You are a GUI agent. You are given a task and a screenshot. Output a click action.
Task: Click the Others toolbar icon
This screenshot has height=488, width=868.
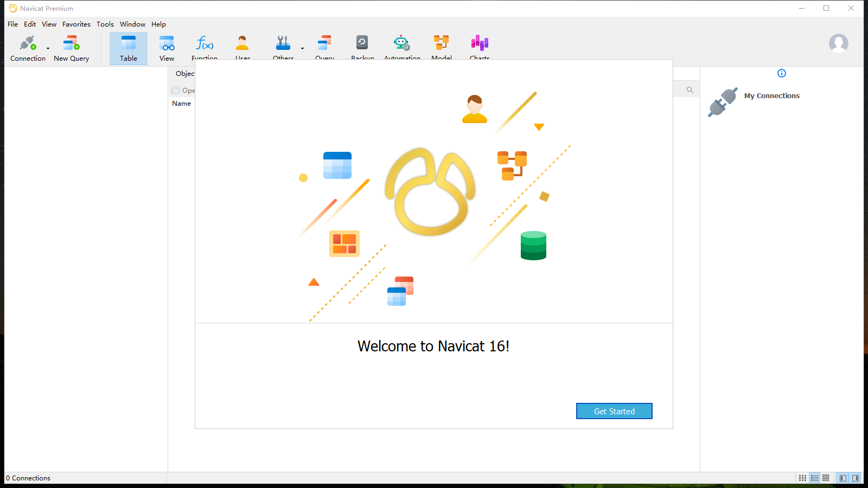point(283,43)
